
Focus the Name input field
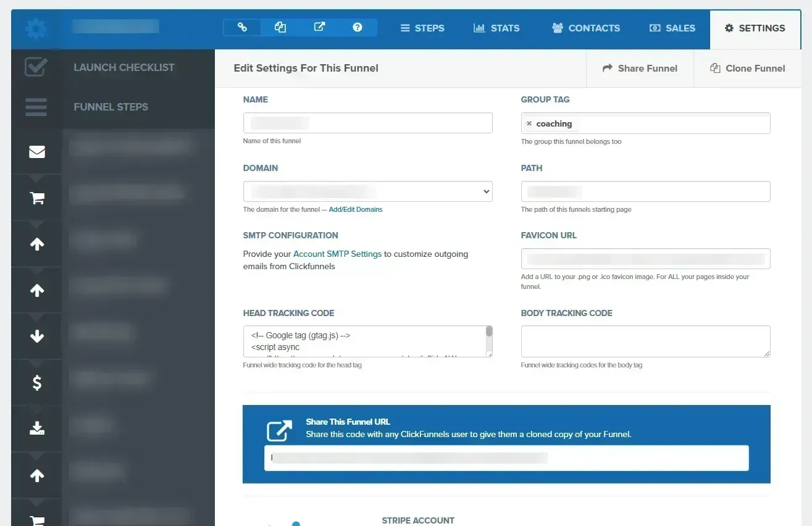point(368,123)
